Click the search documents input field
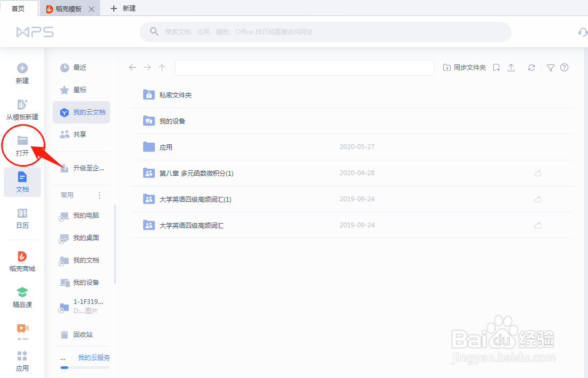This screenshot has width=588, height=378. coord(325,32)
